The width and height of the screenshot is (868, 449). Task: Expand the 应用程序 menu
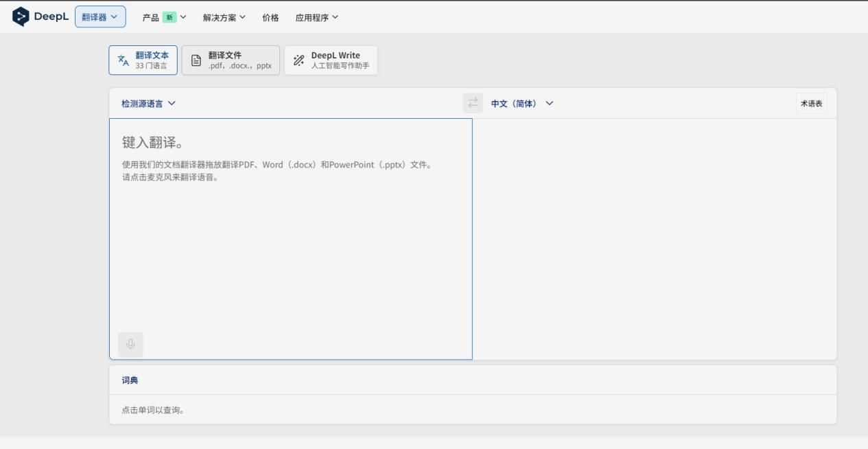316,17
